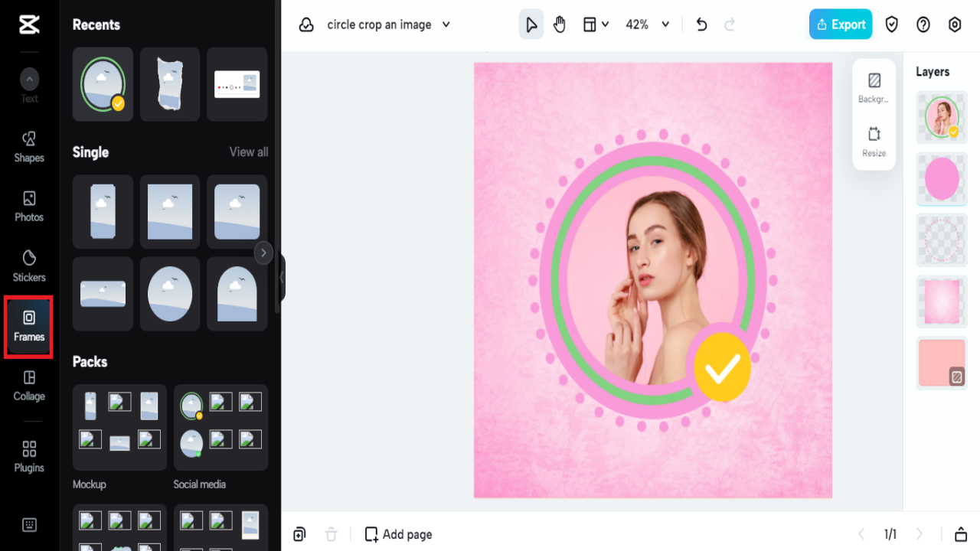Click the Background tool in floating panel
The width and height of the screenshot is (980, 551).
coord(874,87)
